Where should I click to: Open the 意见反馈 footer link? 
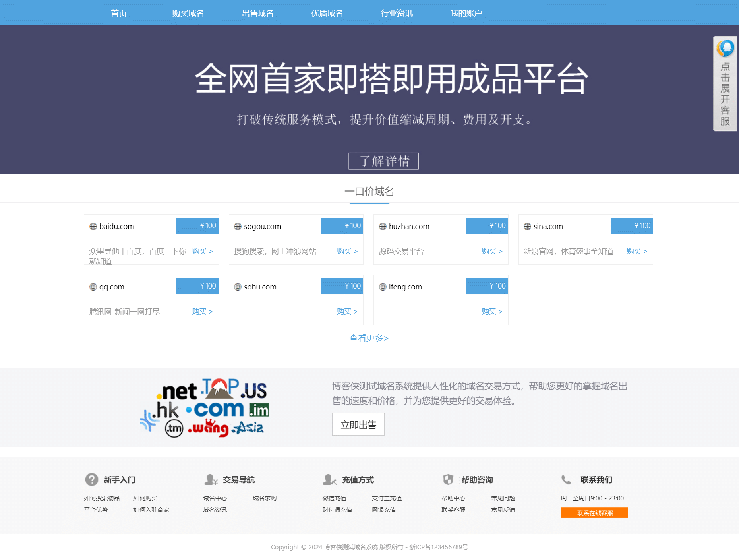click(x=503, y=510)
